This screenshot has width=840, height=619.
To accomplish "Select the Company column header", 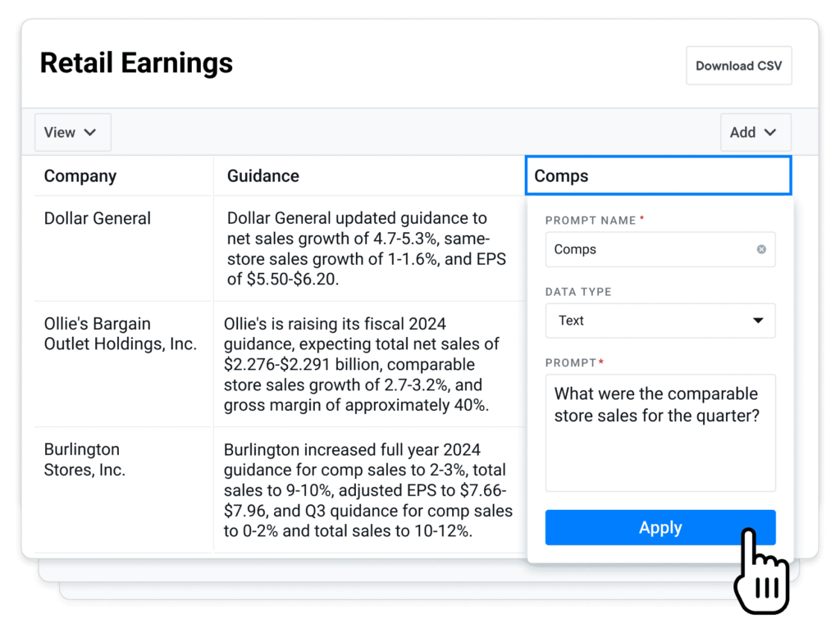I will click(x=80, y=175).
